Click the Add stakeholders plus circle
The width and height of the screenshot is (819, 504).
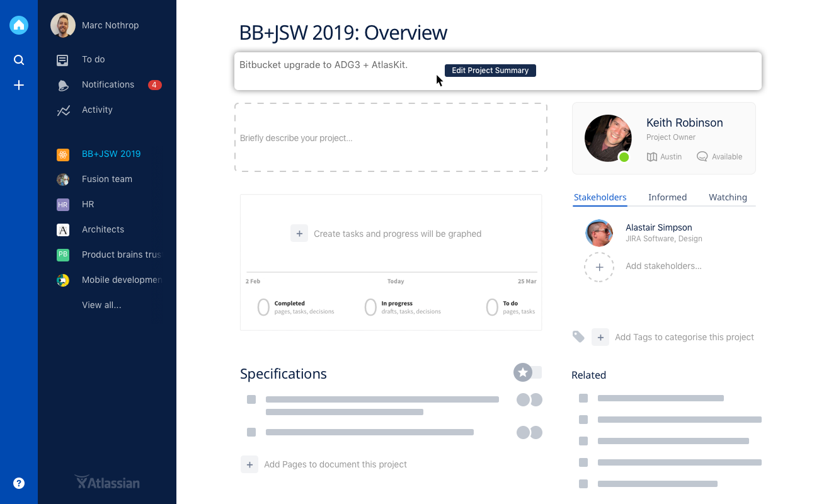[599, 267]
